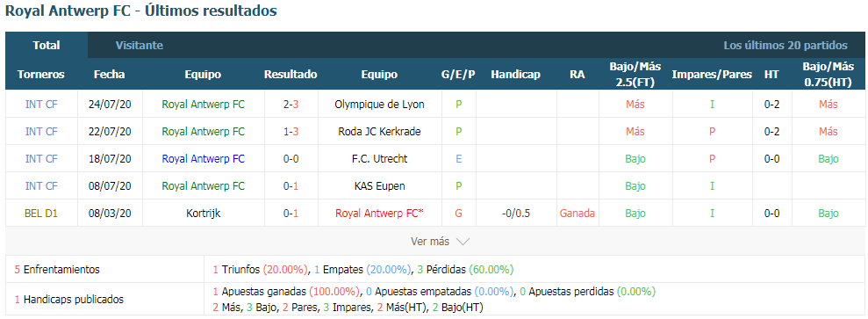Click the F.C. Utrecht team name

pos(380,158)
